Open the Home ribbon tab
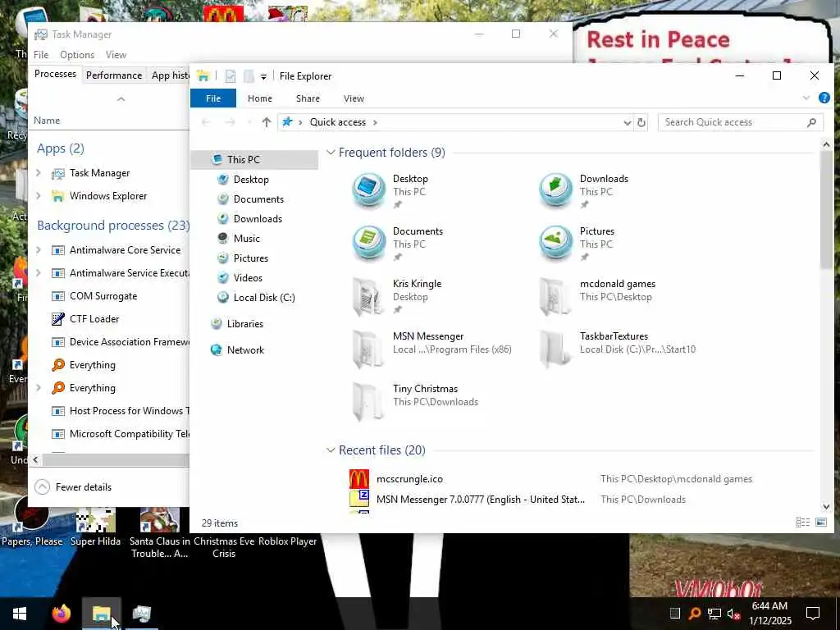The height and width of the screenshot is (630, 840). point(260,98)
